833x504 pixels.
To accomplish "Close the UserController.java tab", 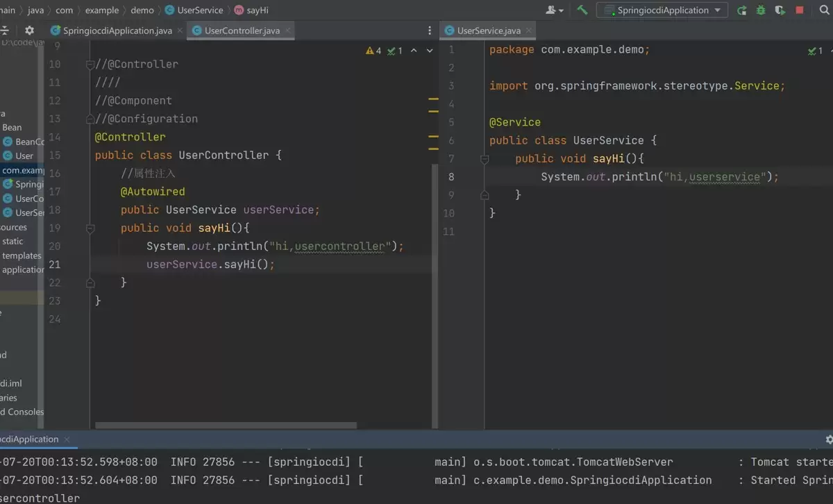I will pos(287,31).
